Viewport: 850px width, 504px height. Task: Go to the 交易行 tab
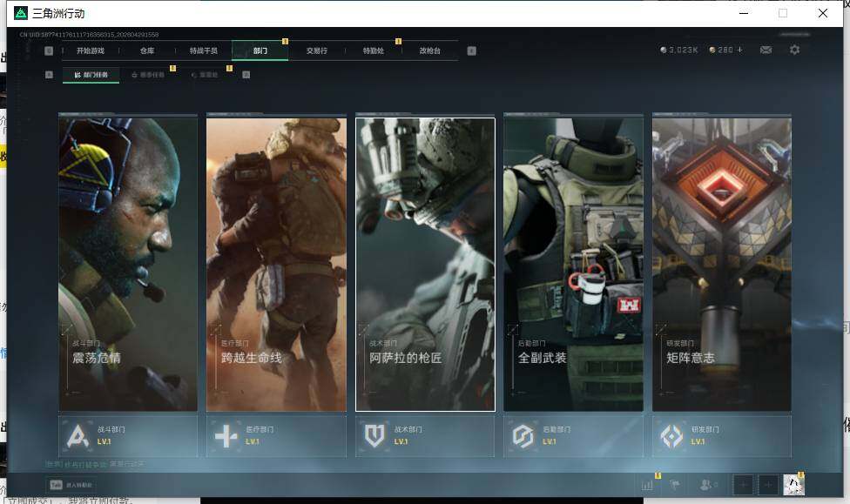[317, 50]
